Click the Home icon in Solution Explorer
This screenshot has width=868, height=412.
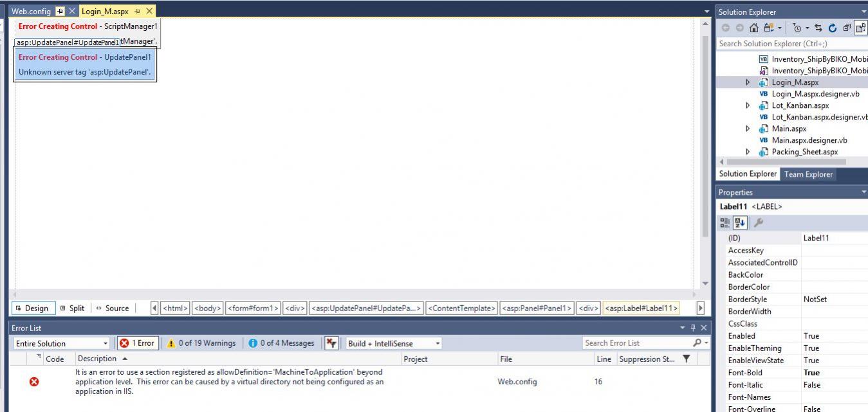pyautogui.click(x=755, y=28)
